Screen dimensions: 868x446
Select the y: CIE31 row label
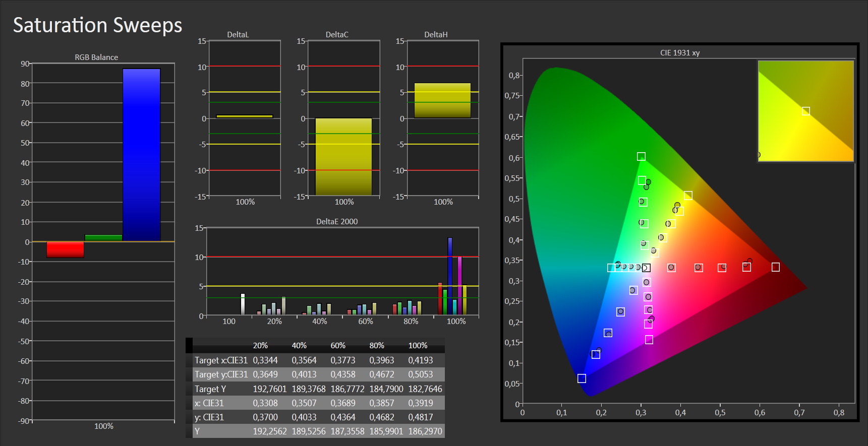(209, 417)
